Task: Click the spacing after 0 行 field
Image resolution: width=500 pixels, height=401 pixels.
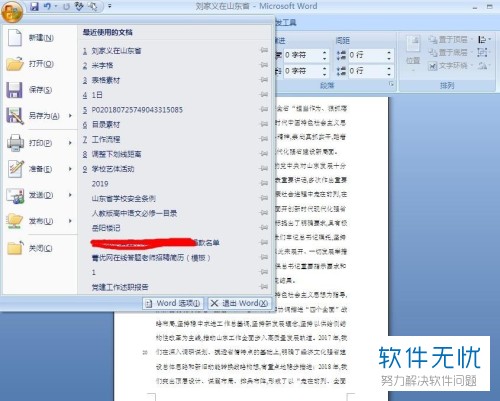Action: click(367, 71)
